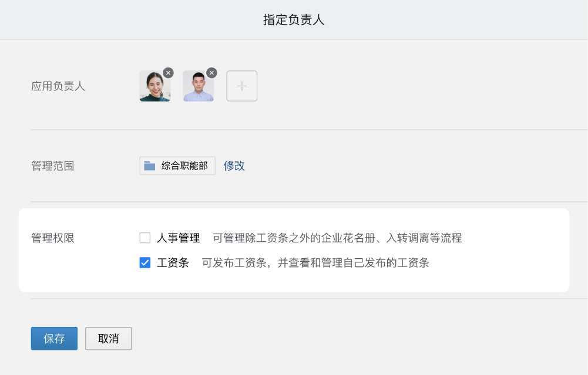
Task: Click the blue folder icon beside 综合职能部
Action: click(150, 166)
